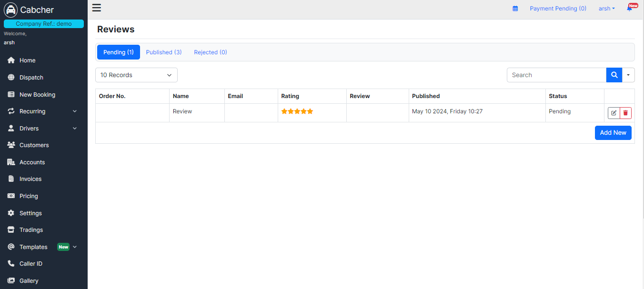Go to Caller ID in the sidebar
The width and height of the screenshot is (644, 289).
click(x=30, y=264)
